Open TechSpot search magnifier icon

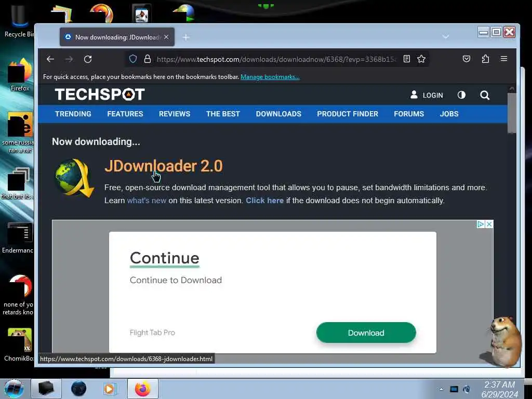coord(485,96)
